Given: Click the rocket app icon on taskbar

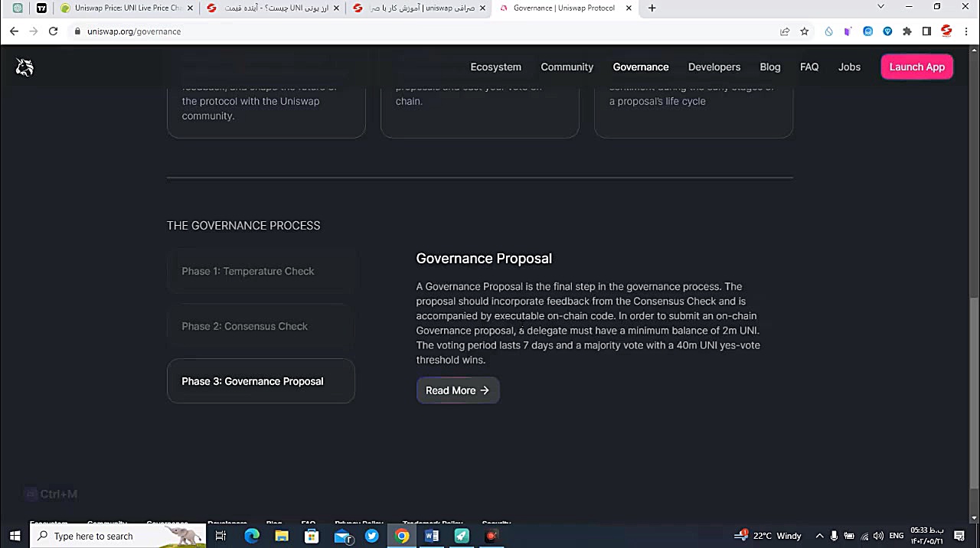Looking at the screenshot, I should (x=462, y=536).
